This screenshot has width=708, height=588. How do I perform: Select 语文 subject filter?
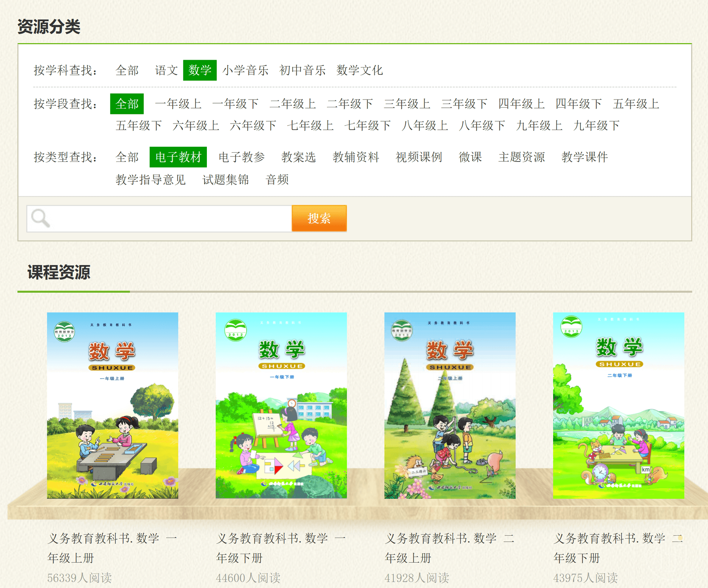[166, 70]
